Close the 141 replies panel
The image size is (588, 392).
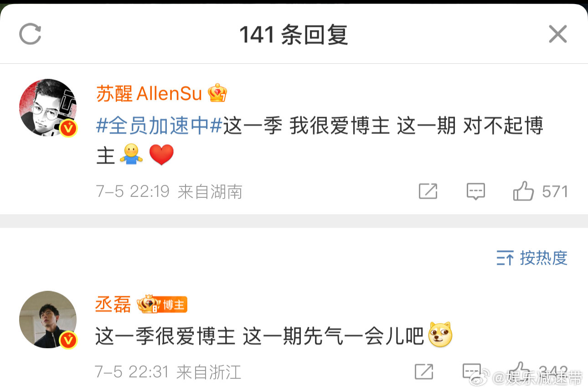(557, 34)
